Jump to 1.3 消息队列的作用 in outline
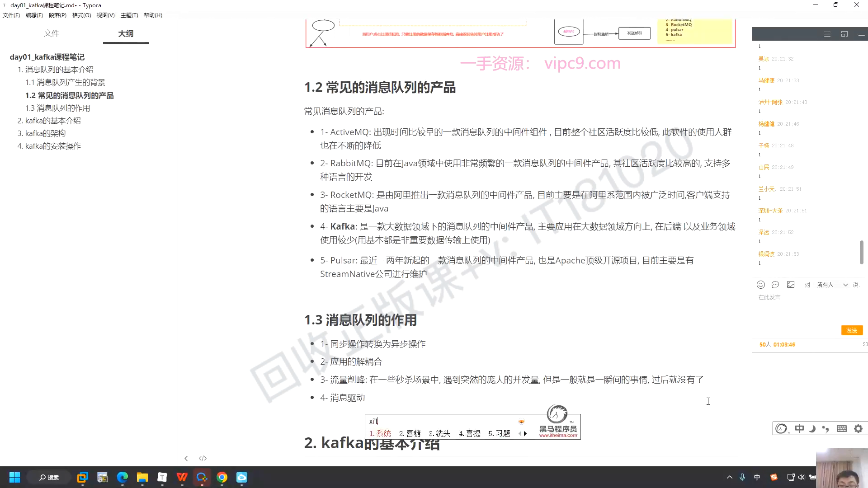 click(57, 108)
